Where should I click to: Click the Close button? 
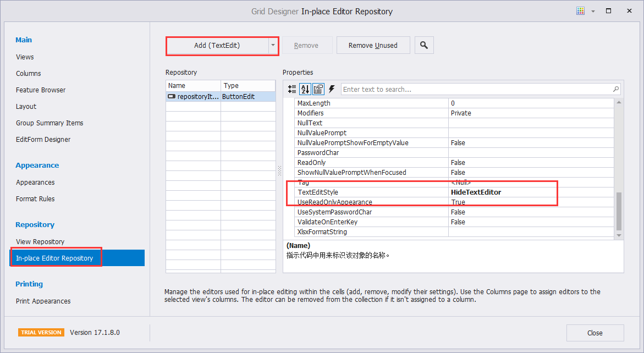coord(595,333)
